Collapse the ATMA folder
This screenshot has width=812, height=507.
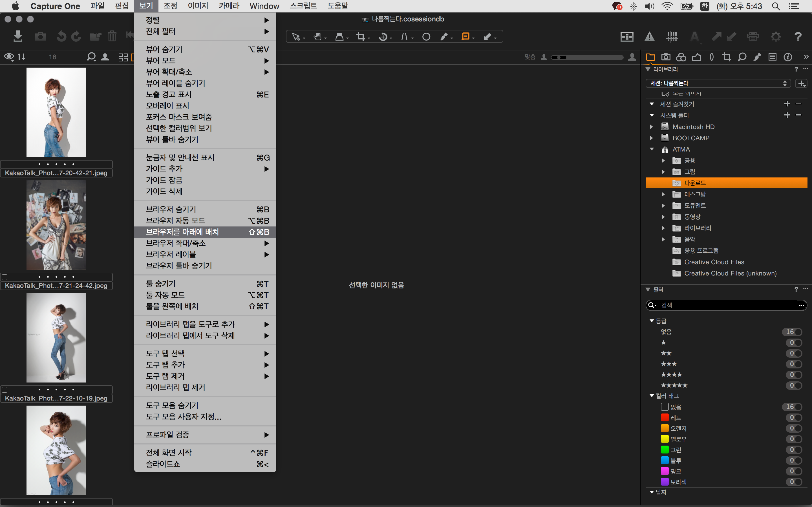point(651,149)
